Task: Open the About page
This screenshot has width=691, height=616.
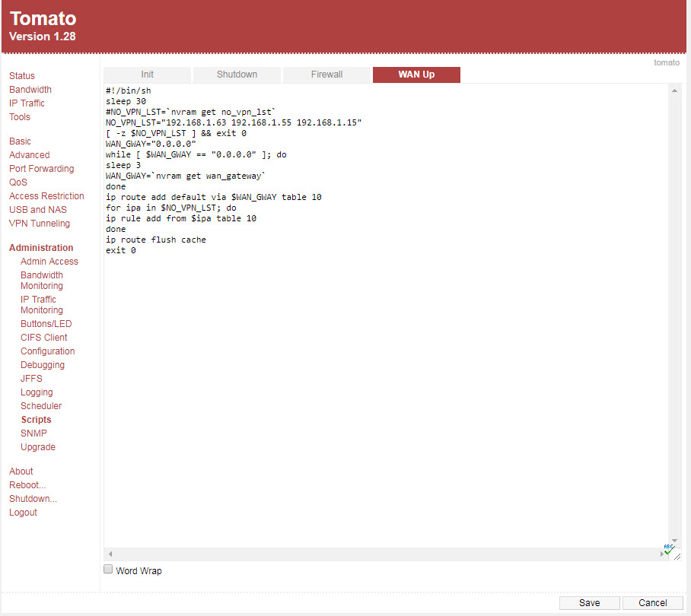Action: pos(21,472)
